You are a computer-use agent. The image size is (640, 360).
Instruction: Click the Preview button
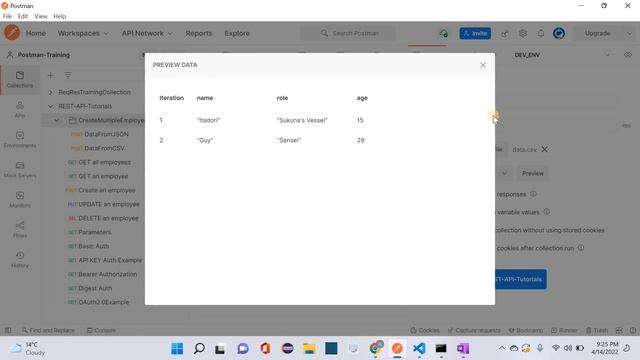(533, 173)
